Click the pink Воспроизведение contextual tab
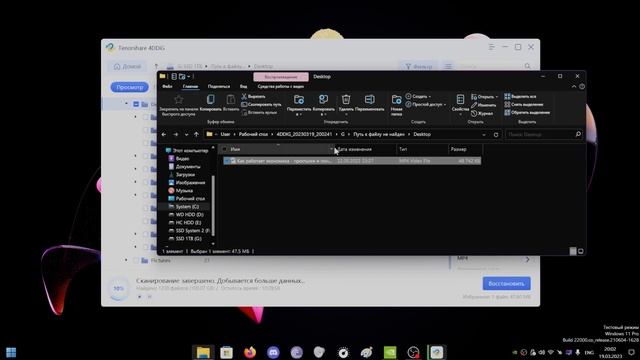 (x=281, y=77)
